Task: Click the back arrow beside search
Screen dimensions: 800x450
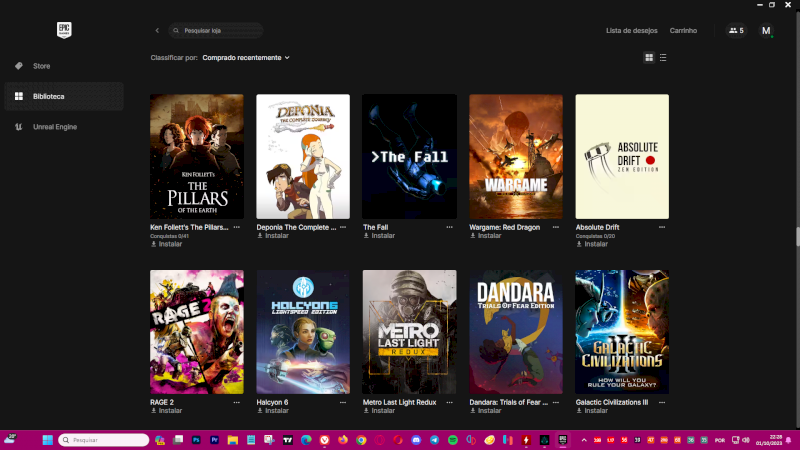Action: point(157,31)
